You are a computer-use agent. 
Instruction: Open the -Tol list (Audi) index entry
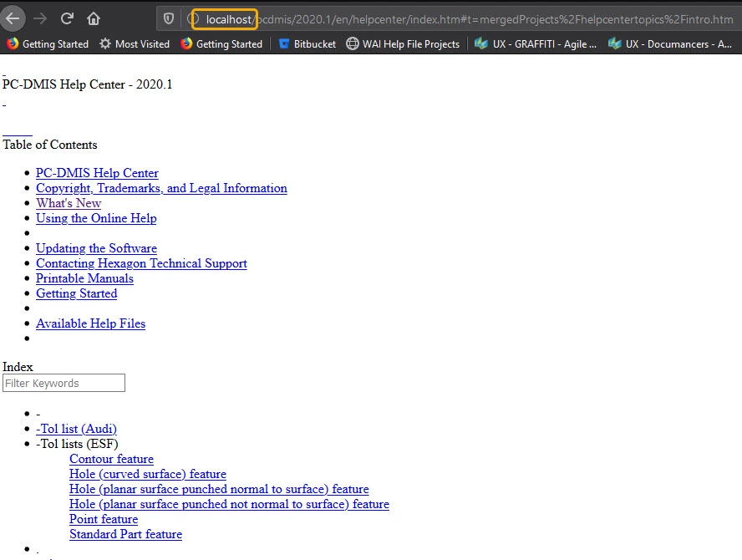coord(76,429)
